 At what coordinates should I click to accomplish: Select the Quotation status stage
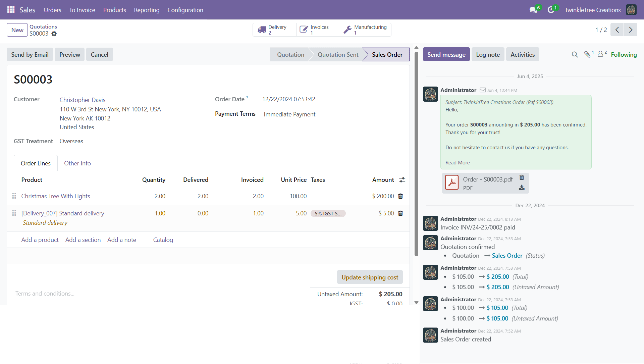point(290,54)
